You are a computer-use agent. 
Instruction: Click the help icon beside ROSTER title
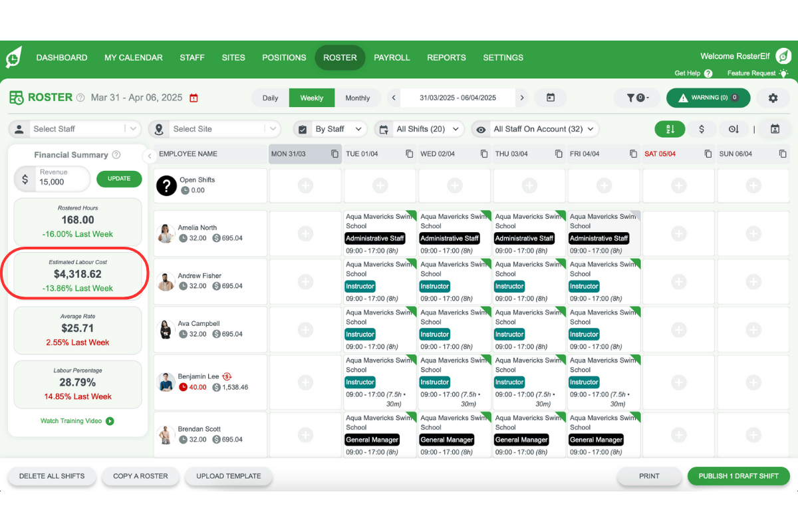click(x=80, y=98)
